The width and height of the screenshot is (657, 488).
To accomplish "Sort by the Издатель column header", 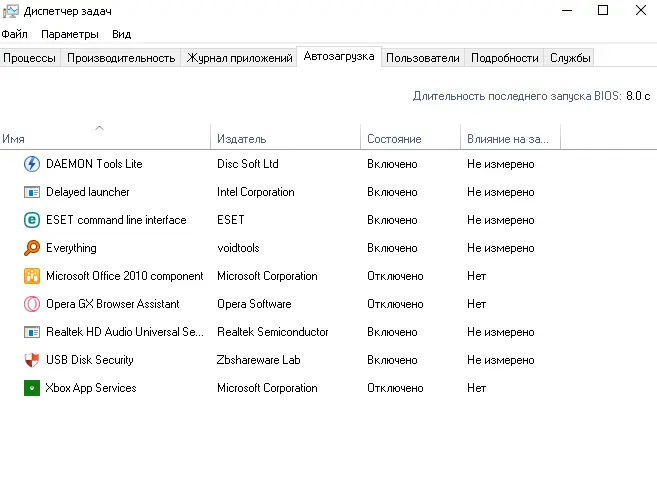I will (x=285, y=139).
